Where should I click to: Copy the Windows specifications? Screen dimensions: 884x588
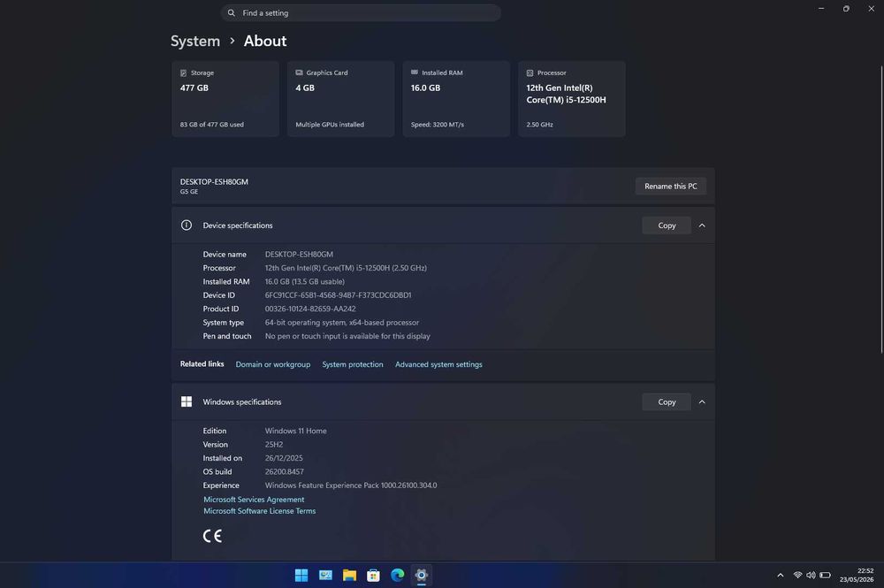coord(667,402)
